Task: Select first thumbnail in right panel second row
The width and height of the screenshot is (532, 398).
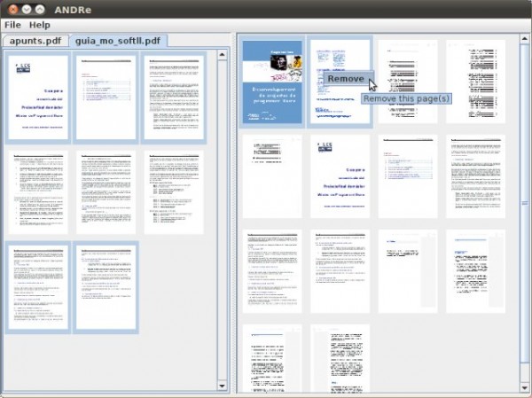Action: pos(272,176)
